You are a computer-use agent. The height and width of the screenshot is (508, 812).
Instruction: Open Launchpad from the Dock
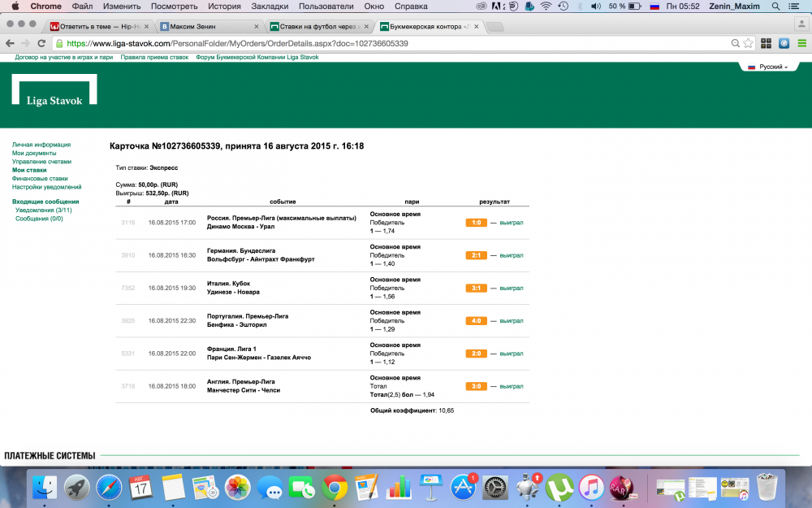pos(76,488)
